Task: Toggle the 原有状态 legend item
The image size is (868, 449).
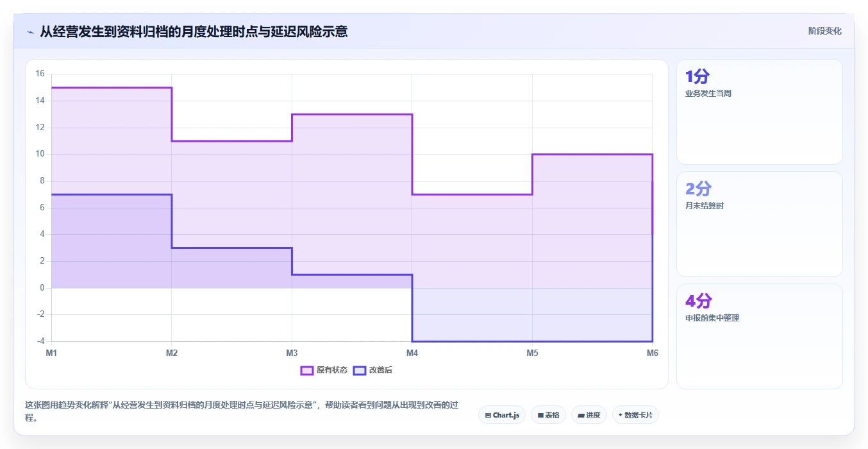Action: (x=324, y=370)
